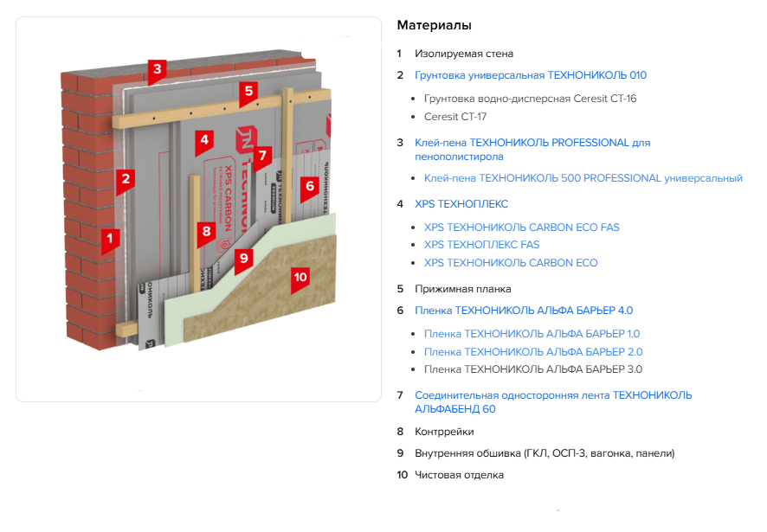This screenshot has width=767, height=532.
Task: Click red marker 1 on the brick wall
Action: (x=110, y=236)
